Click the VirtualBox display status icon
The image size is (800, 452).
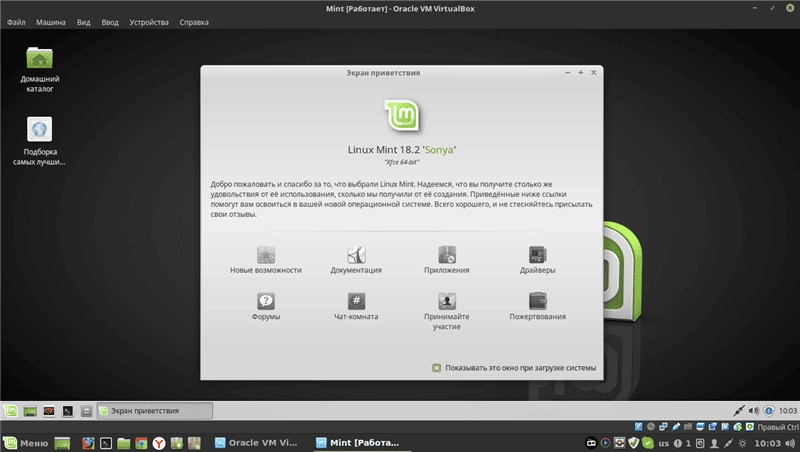701,427
